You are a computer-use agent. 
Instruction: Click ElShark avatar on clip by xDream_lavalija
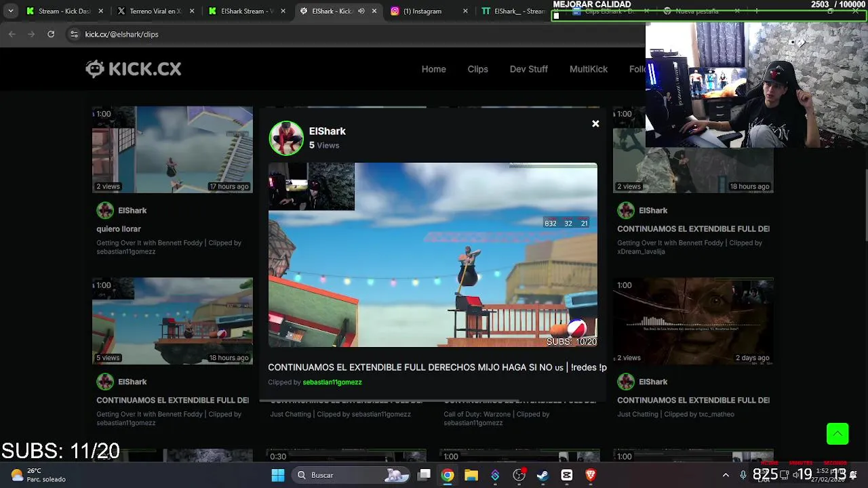[626, 210]
